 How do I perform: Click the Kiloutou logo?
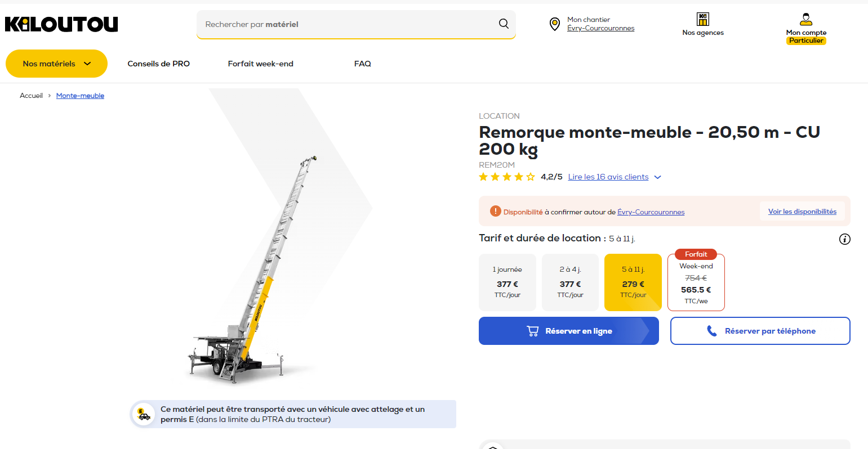[61, 24]
